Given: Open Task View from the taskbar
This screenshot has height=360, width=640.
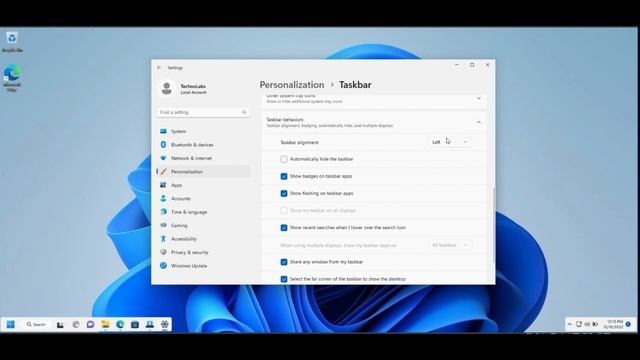Looking at the screenshot, I should tap(60, 324).
